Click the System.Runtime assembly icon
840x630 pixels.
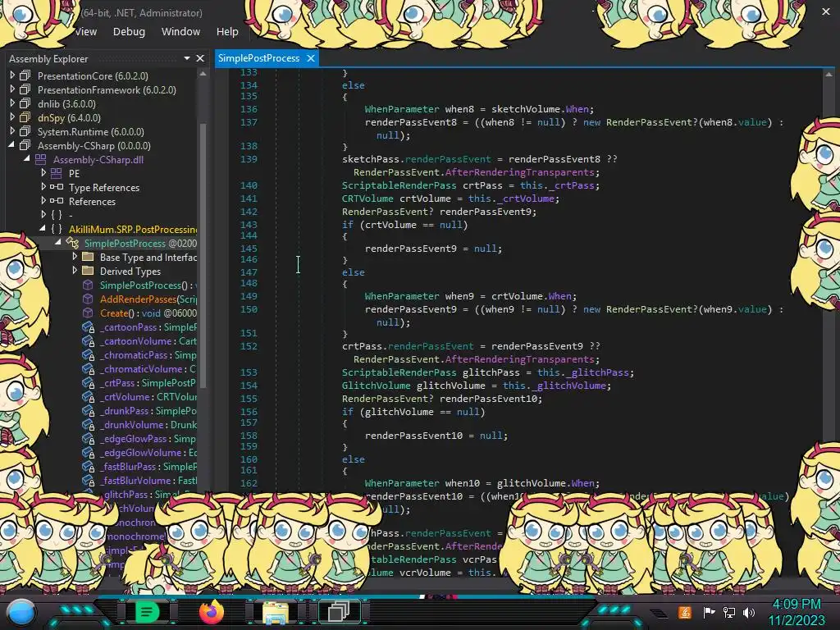pyautogui.click(x=25, y=131)
